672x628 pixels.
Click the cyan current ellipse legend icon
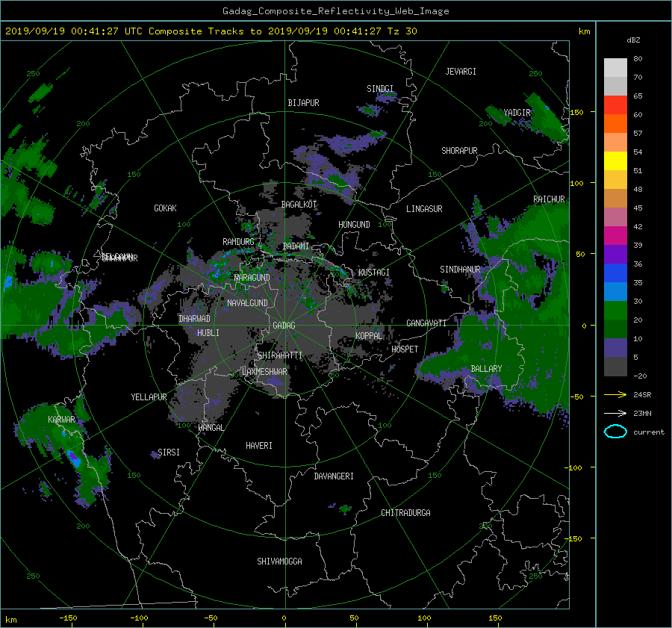pos(615,432)
